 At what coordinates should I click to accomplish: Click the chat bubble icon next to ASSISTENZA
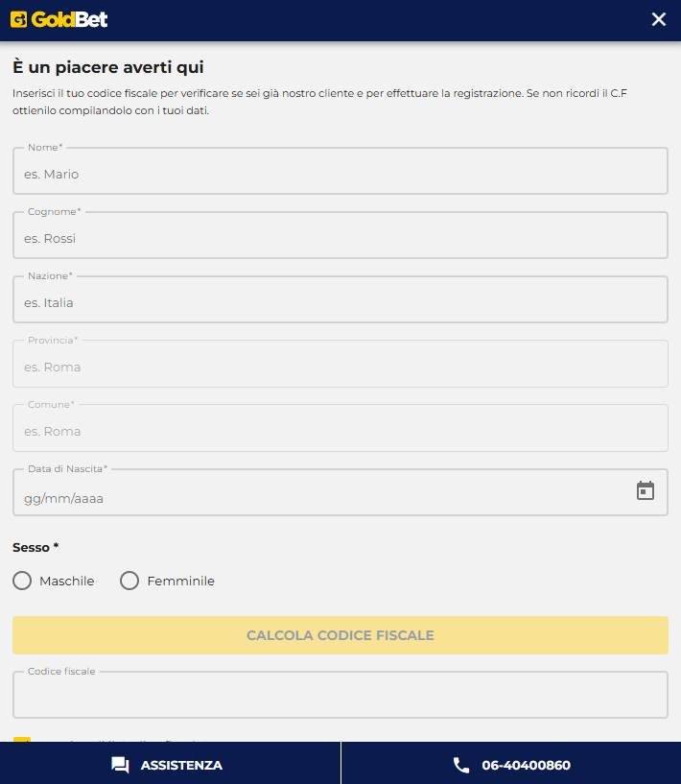coord(119,765)
